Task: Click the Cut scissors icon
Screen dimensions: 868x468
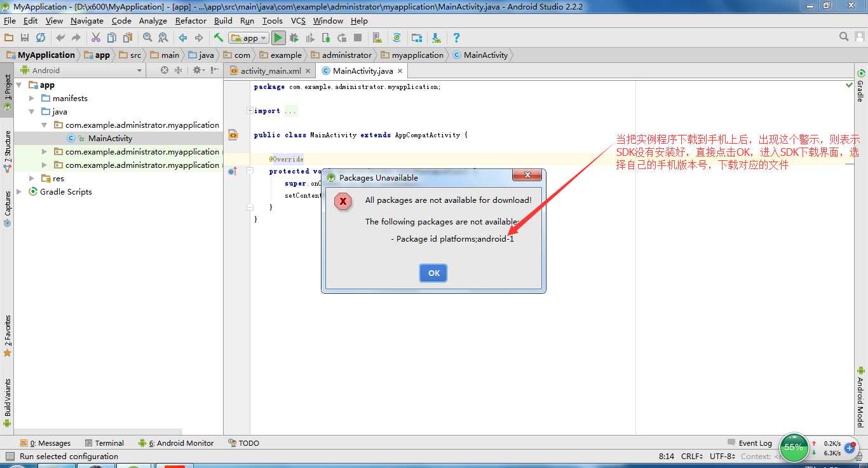Action: 96,38
